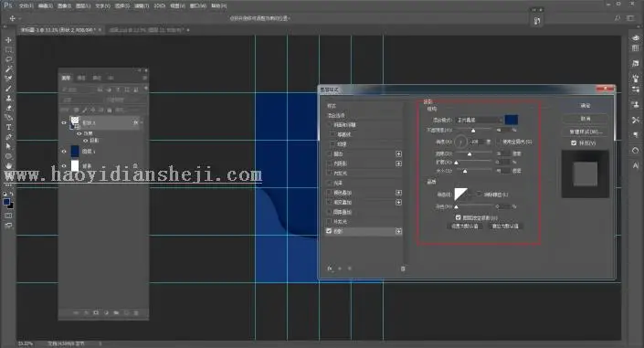Toggle Quick Mask mode icon below color swatches
The image size is (644, 348).
[8, 216]
